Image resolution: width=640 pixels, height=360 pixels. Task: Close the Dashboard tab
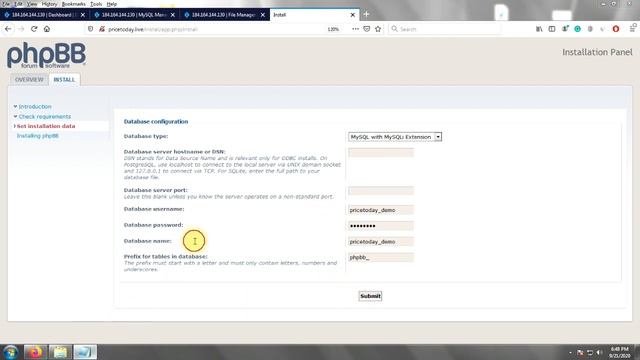click(x=83, y=15)
